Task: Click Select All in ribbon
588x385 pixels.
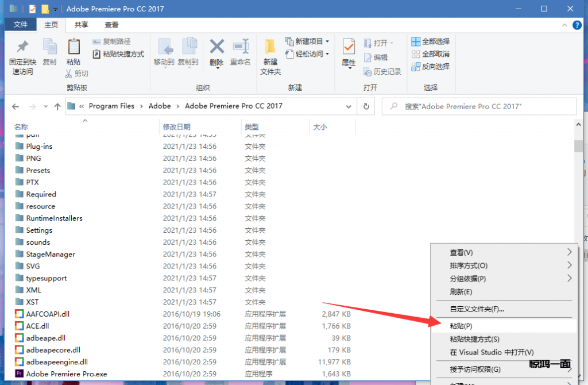Action: pyautogui.click(x=431, y=41)
